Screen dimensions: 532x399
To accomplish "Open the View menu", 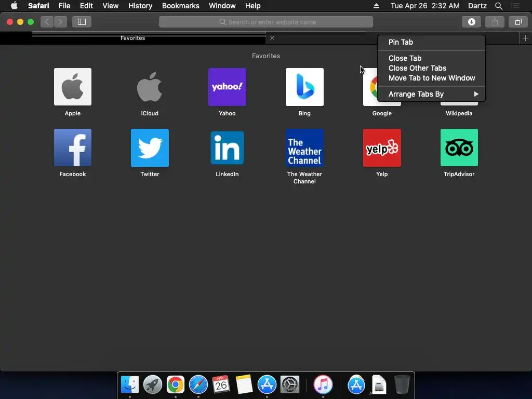I will point(110,6).
